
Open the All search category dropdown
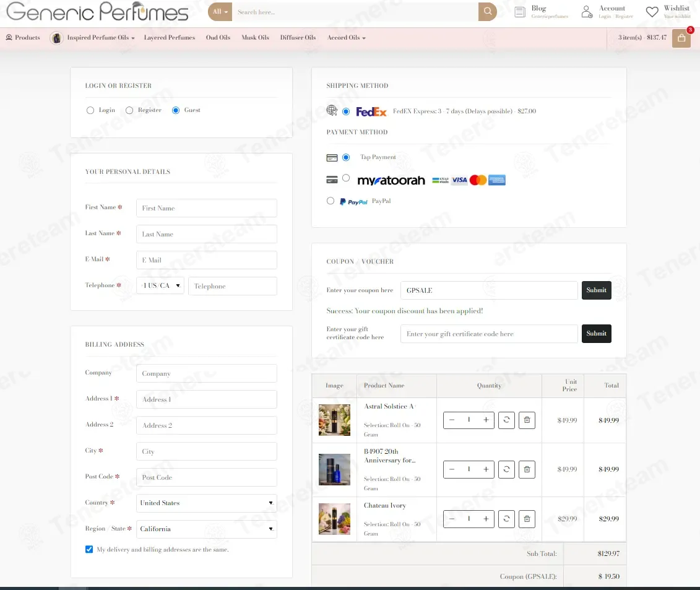pos(220,12)
